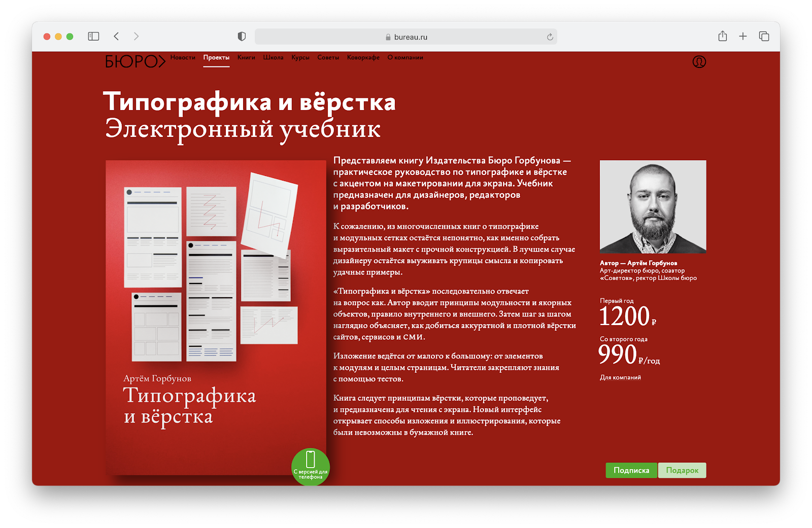This screenshot has height=528, width=812.
Task: Open the О компании menu item
Action: (x=405, y=57)
